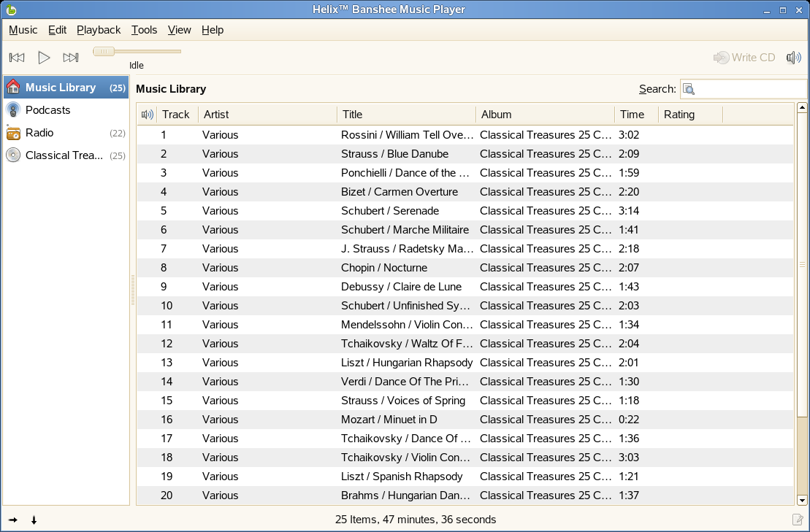Screen dimensions: 810x532
Task: Select Liszt / Hungarian Rhapsody track
Action: 465,363
